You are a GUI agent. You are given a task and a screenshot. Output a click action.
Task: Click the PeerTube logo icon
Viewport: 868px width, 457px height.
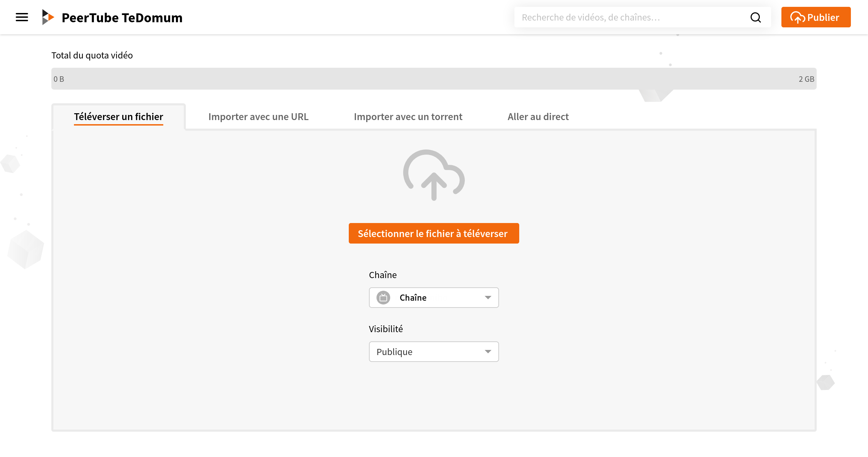[48, 17]
